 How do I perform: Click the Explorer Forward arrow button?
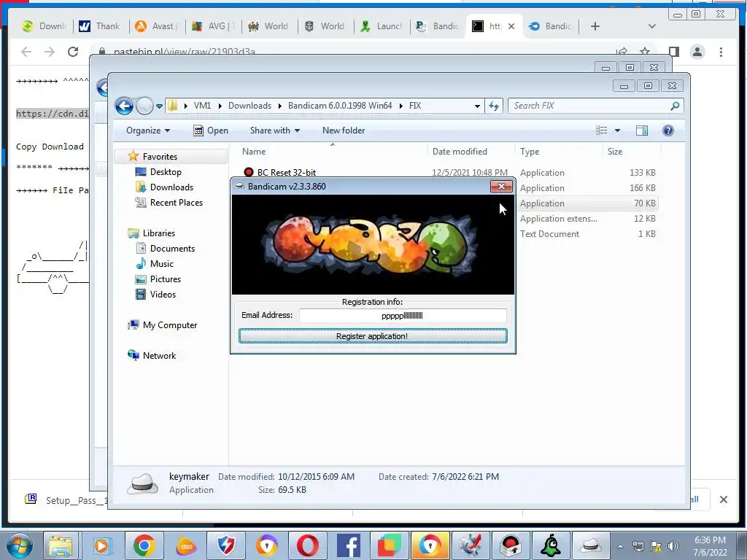tap(144, 106)
